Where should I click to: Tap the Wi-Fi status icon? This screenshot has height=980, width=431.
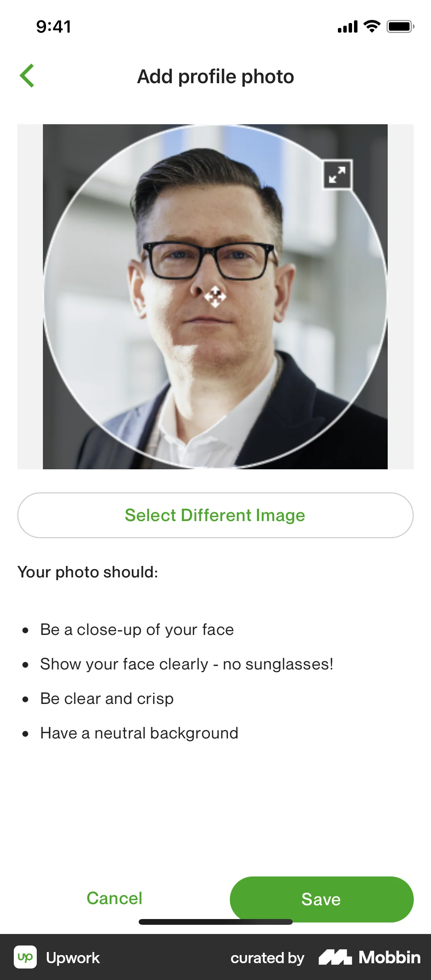(372, 26)
